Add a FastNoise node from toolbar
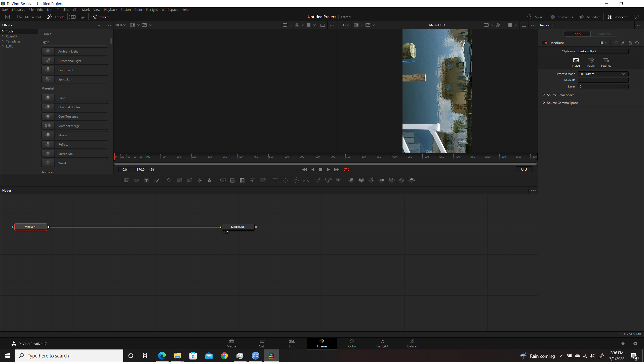The image size is (644, 362). click(136, 180)
